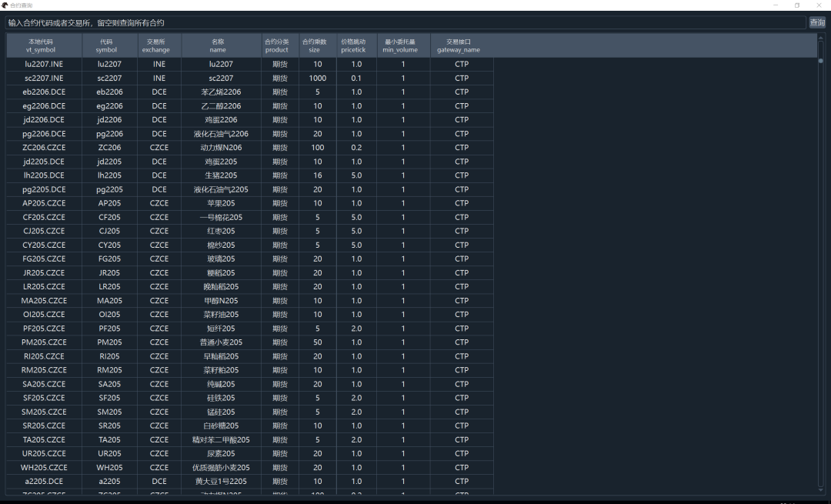Image resolution: width=831 pixels, height=504 pixels.
Task: Sort by the exchange column header
Action: click(x=159, y=45)
